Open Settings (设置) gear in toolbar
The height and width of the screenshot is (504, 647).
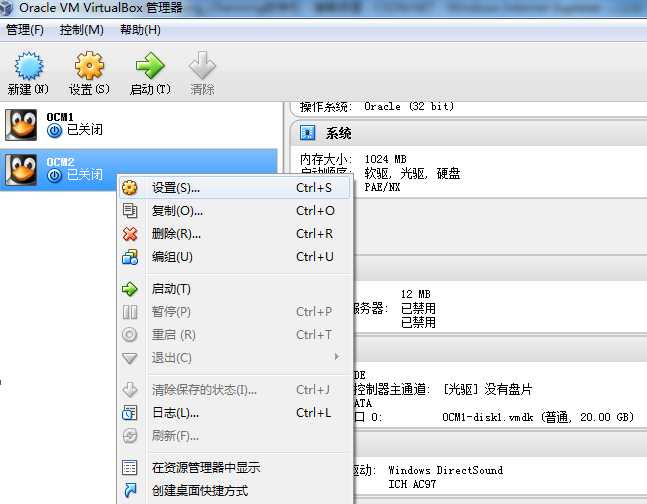[89, 65]
